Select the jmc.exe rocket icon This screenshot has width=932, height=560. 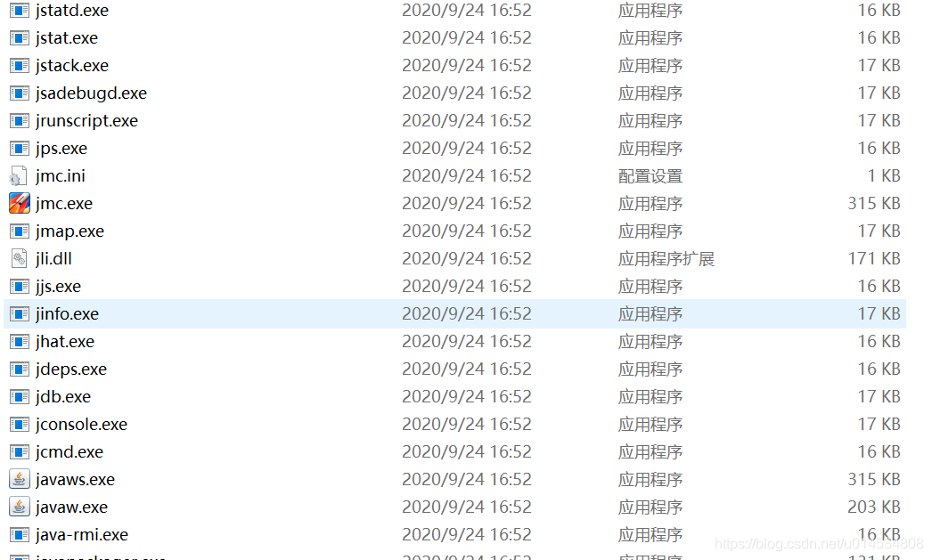19,203
